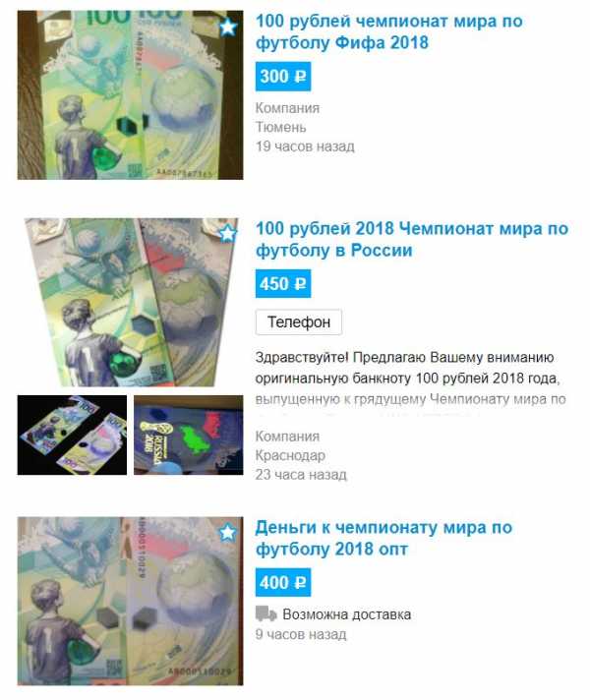Click the "Тюмень" location text

(281, 127)
